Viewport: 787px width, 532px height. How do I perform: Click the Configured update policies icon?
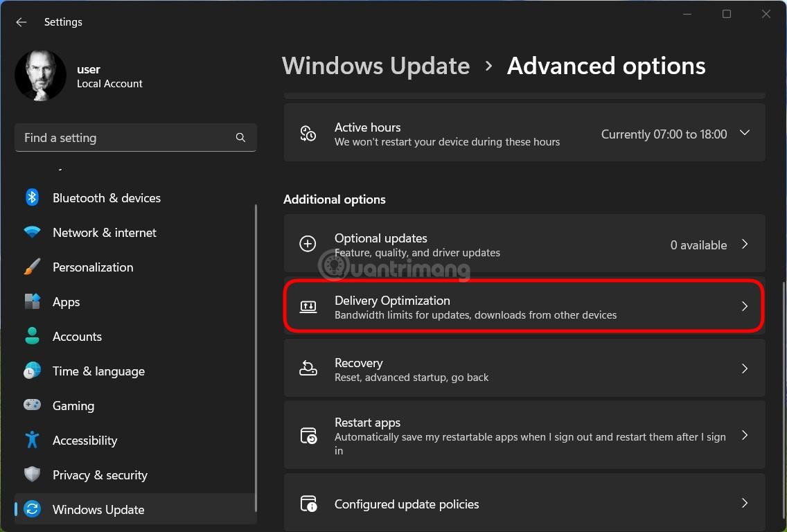point(308,504)
